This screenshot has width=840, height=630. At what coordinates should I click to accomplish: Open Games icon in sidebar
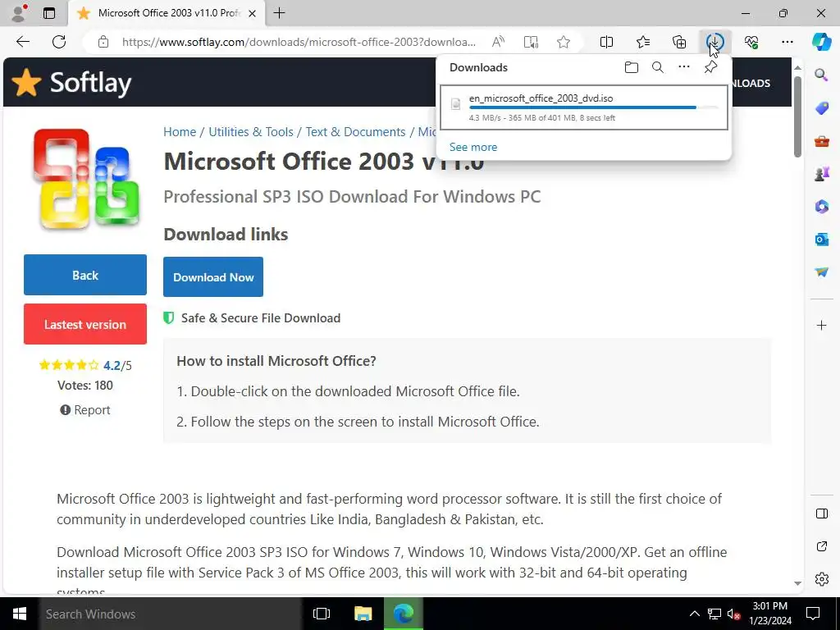click(x=821, y=174)
